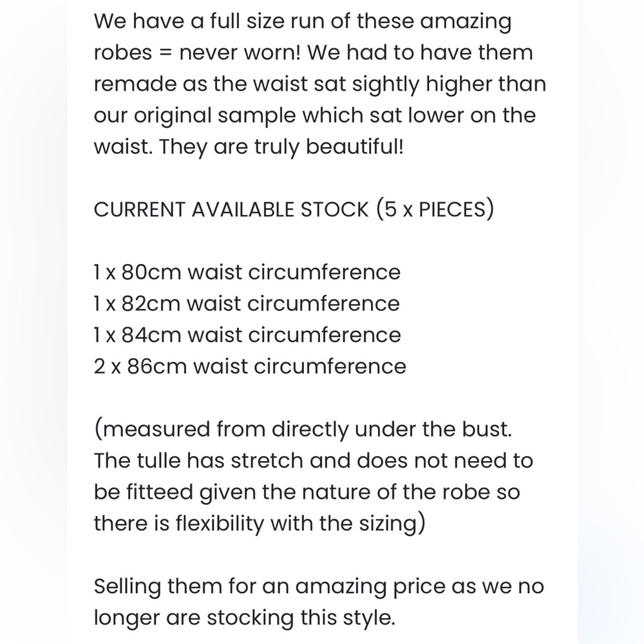Click the word 'circumference' on the 86cm line
Viewport: 644px width, 644px height.
(330, 366)
